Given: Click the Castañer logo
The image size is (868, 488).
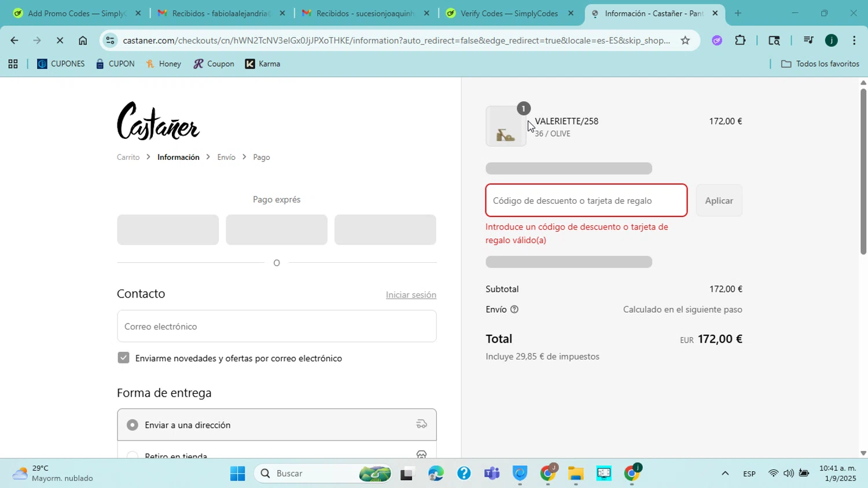Looking at the screenshot, I should coord(159,121).
